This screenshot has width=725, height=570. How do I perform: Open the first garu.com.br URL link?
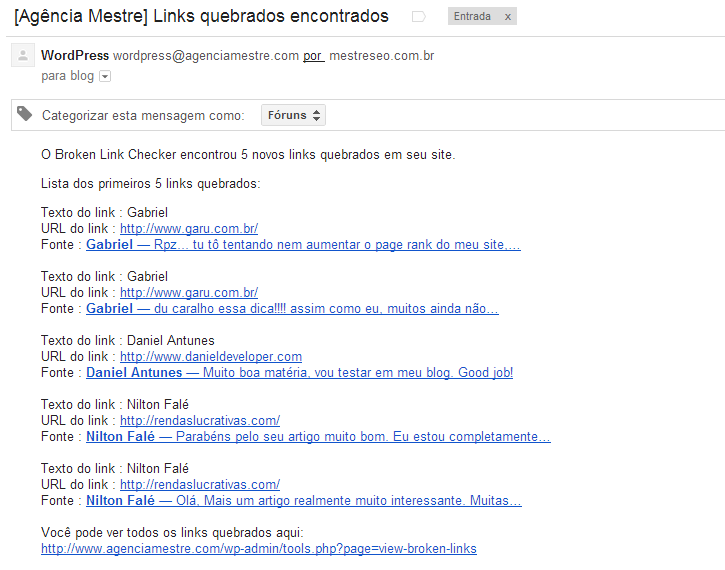click(x=189, y=229)
